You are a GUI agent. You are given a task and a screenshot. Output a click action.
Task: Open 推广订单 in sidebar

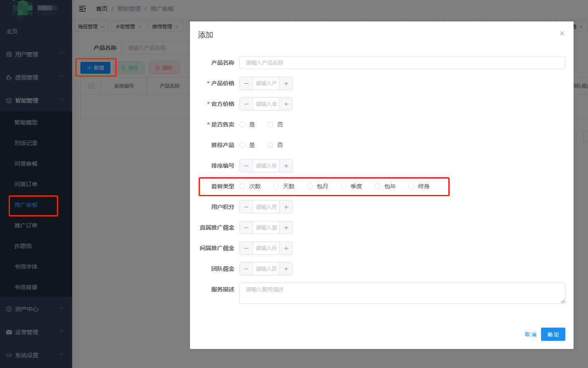pos(26,225)
